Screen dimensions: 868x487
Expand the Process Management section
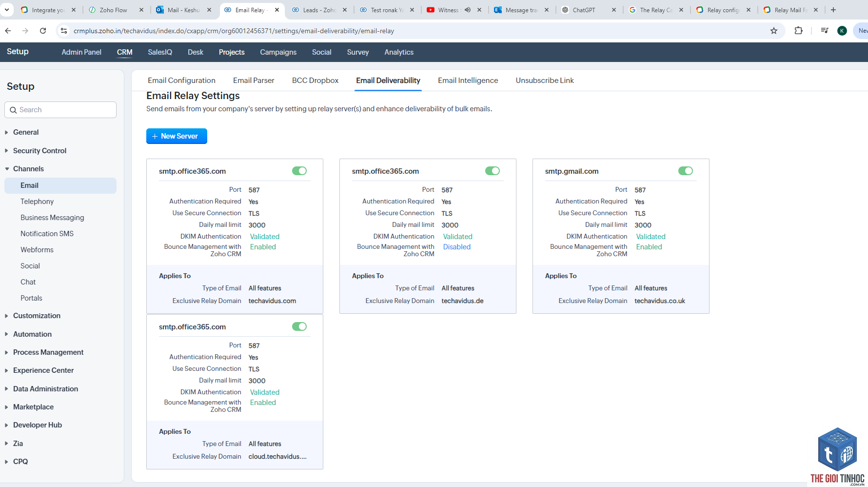tap(48, 352)
